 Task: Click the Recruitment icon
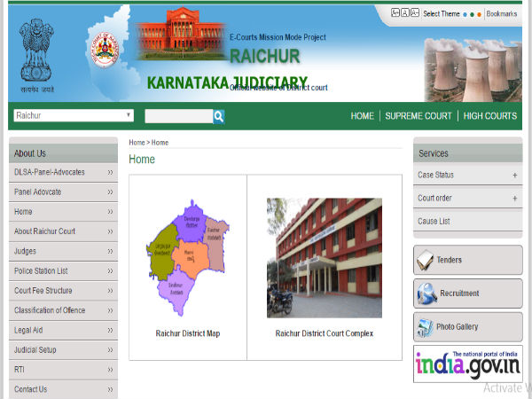click(426, 293)
